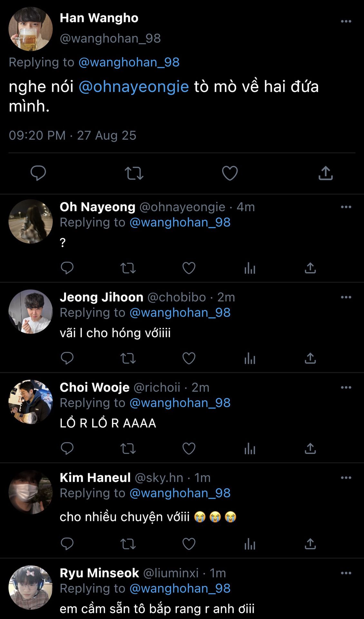Open Ryu Minseok's profile avatar
This screenshot has width=364, height=619.
(x=31, y=587)
